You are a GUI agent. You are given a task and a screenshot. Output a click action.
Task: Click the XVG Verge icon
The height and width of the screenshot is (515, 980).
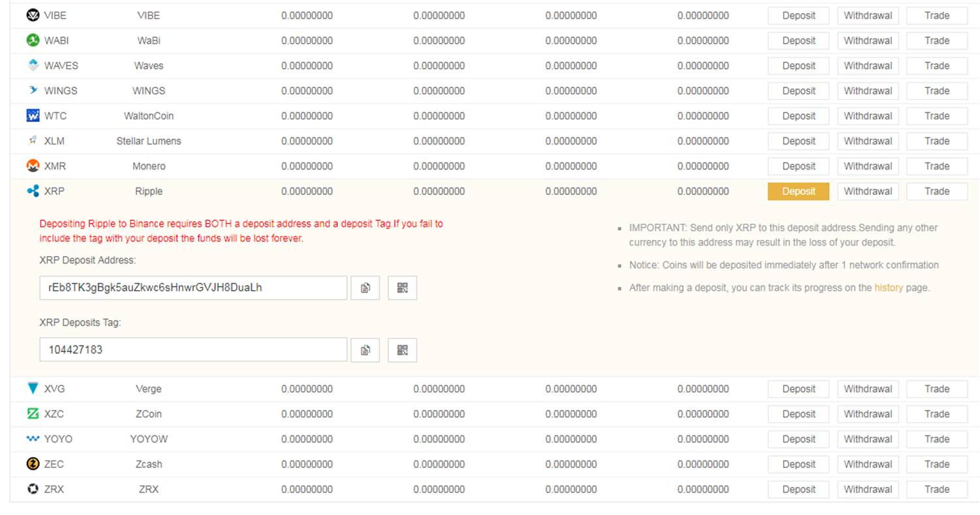click(x=33, y=389)
